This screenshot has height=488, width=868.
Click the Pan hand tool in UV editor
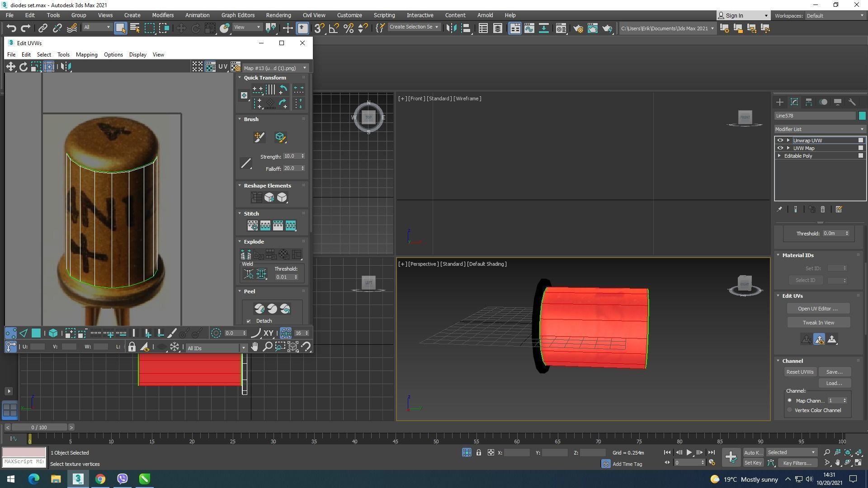point(255,347)
